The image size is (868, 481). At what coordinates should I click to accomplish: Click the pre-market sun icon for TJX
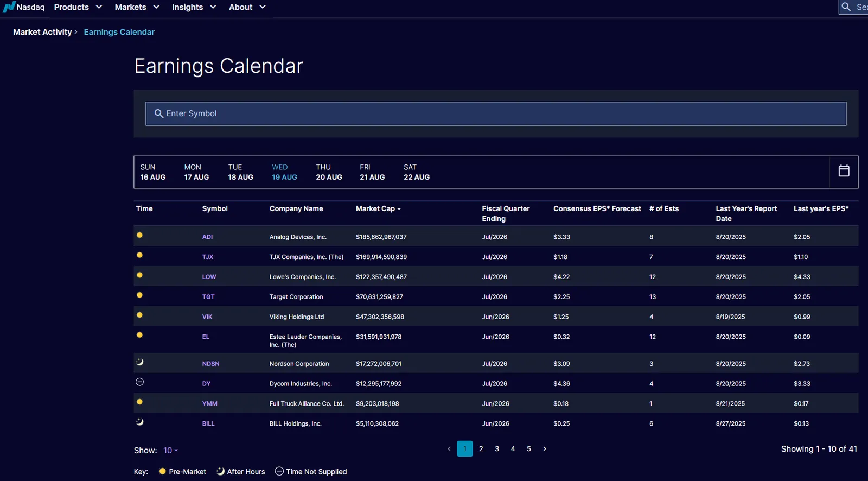(139, 255)
